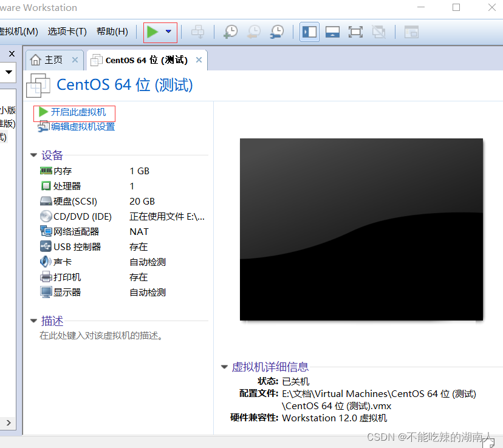Click the 声卡 sound card icon

(x=45, y=262)
